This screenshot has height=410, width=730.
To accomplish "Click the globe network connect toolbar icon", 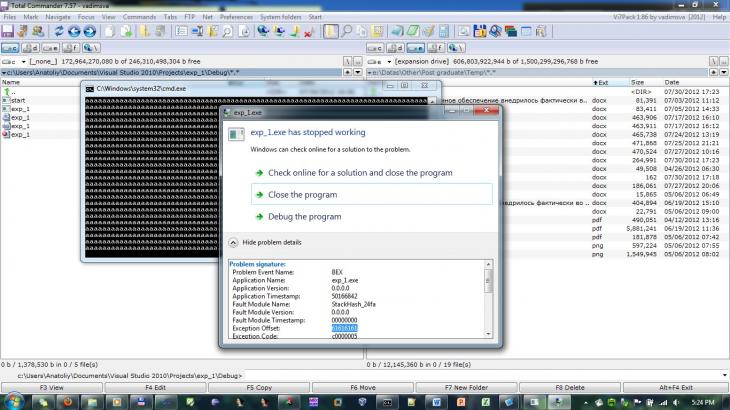I will (263, 31).
